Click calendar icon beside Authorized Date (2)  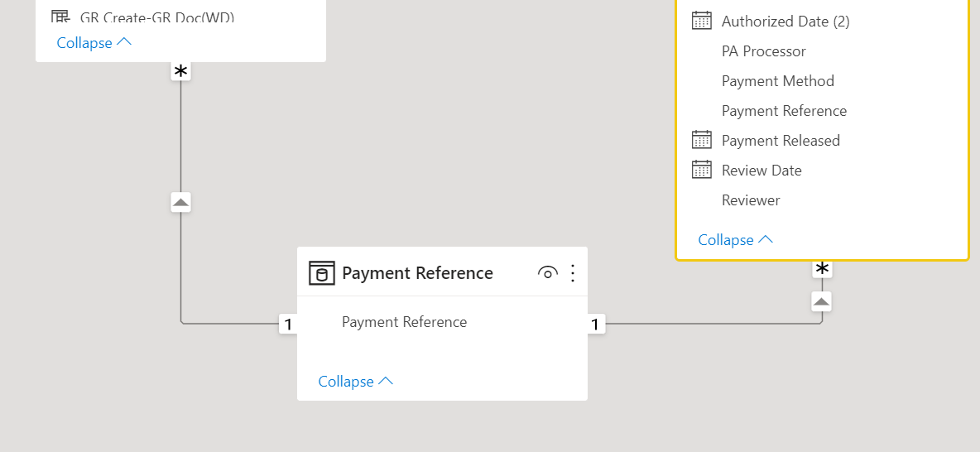coord(702,21)
